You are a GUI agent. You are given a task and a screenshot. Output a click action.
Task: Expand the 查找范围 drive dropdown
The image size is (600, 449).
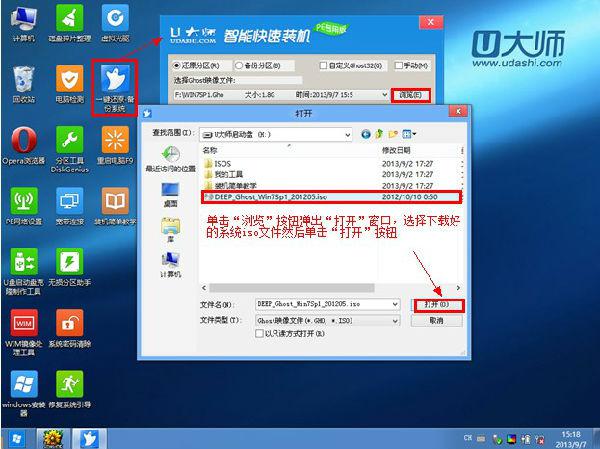(x=347, y=135)
